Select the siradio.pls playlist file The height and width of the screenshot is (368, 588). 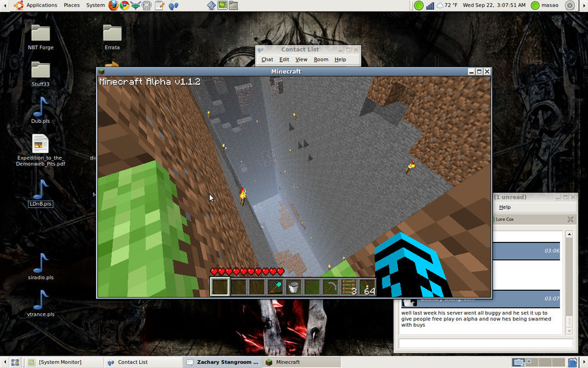point(41,267)
